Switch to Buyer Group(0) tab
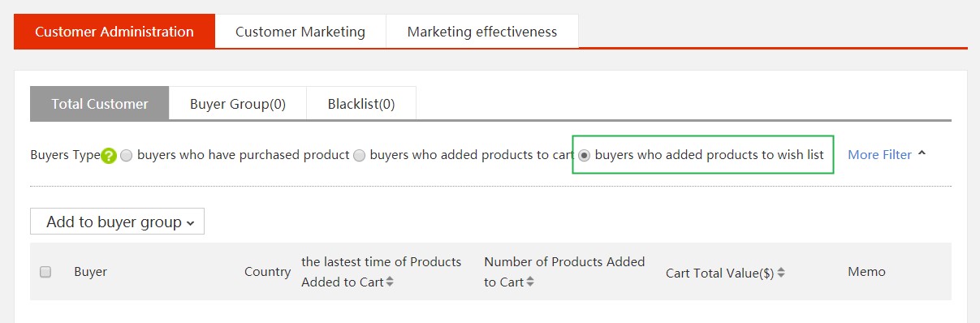The width and height of the screenshot is (980, 323). coord(238,104)
